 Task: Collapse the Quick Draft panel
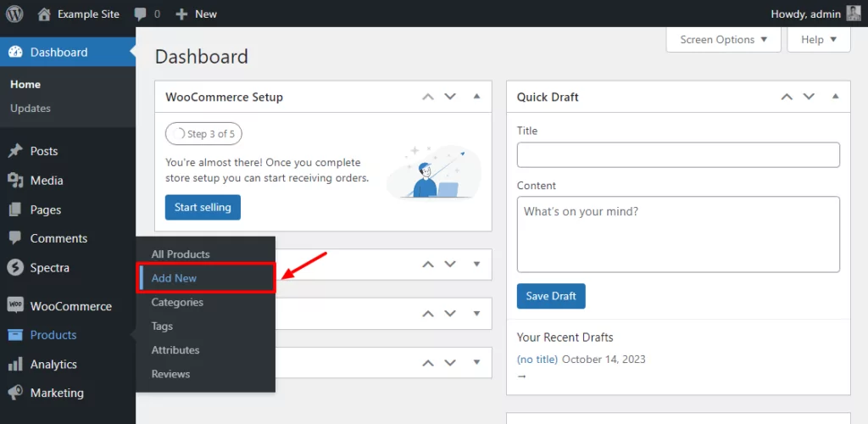[x=835, y=97]
